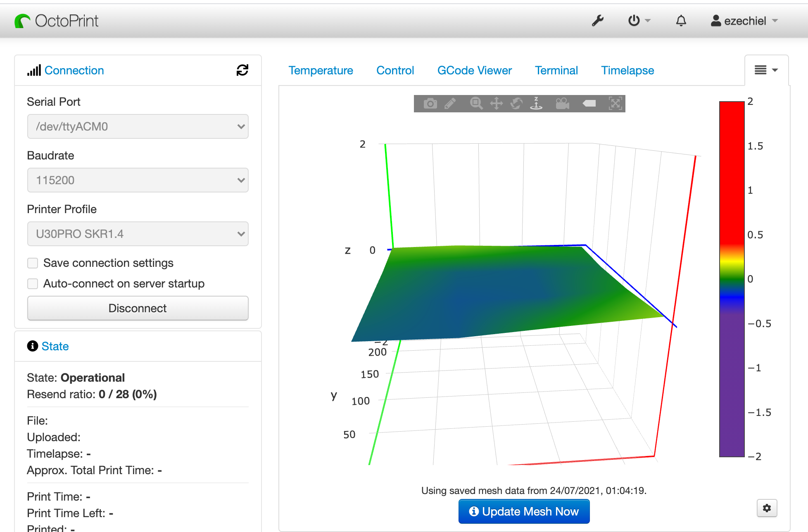This screenshot has height=532, width=808.
Task: Open the Serial Port dropdown
Action: pos(138,126)
